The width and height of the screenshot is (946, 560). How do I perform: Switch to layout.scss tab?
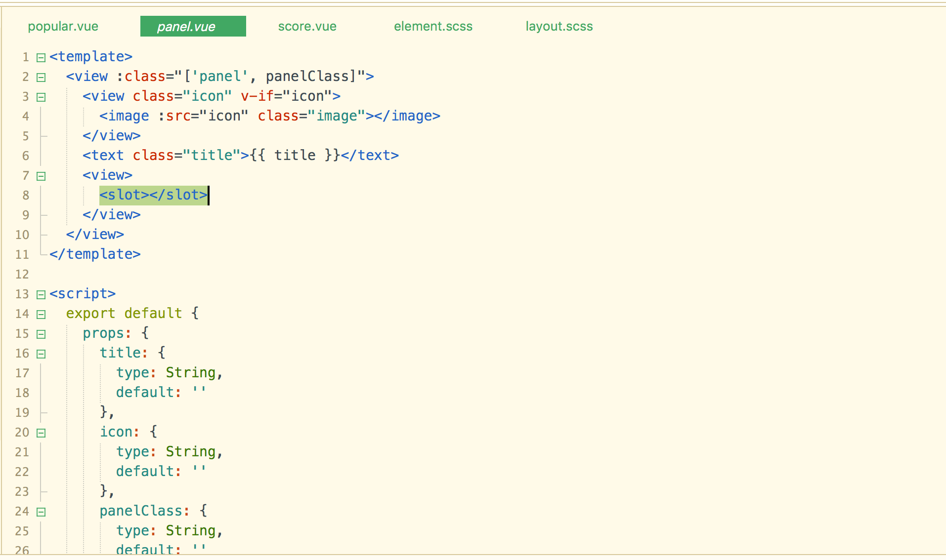pyautogui.click(x=559, y=27)
